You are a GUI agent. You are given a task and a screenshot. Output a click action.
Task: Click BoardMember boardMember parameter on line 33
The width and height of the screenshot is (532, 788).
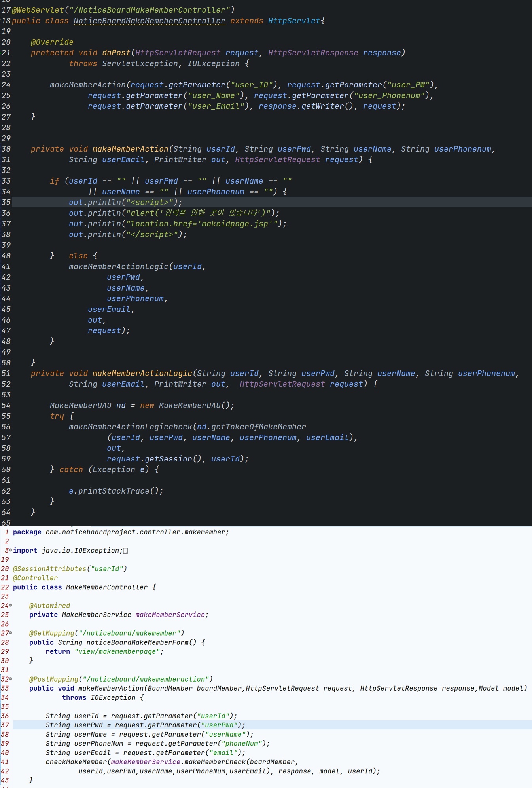click(x=195, y=688)
